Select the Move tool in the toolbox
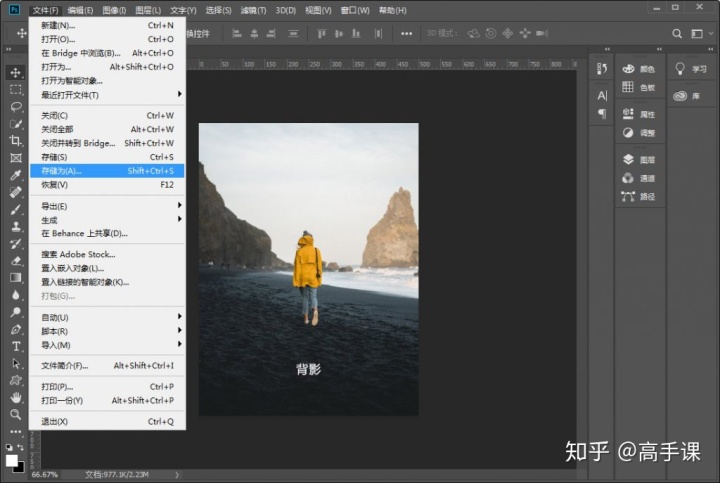 pyautogui.click(x=16, y=73)
